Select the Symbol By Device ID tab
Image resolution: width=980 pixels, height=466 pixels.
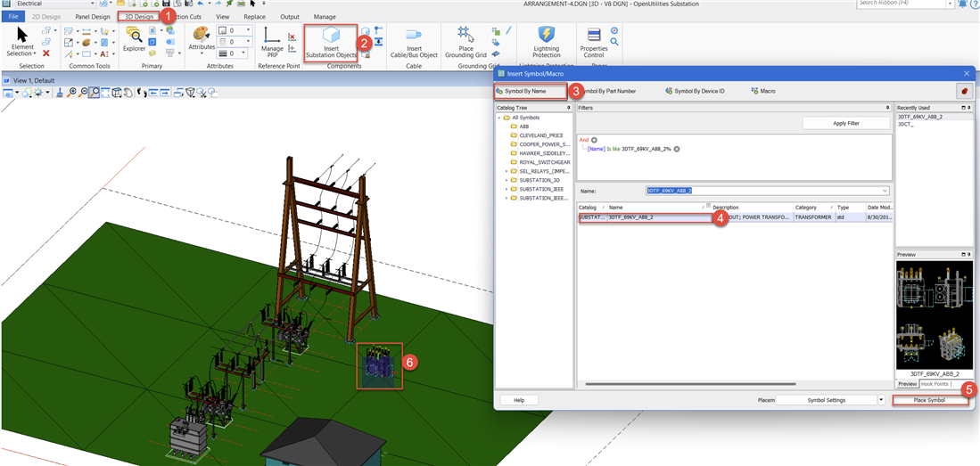pyautogui.click(x=695, y=91)
